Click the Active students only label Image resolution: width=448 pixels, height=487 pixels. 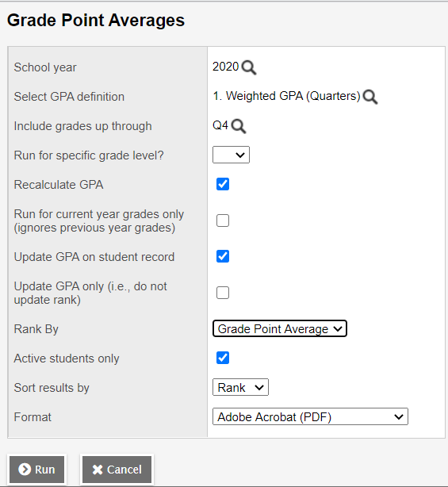[x=67, y=359]
